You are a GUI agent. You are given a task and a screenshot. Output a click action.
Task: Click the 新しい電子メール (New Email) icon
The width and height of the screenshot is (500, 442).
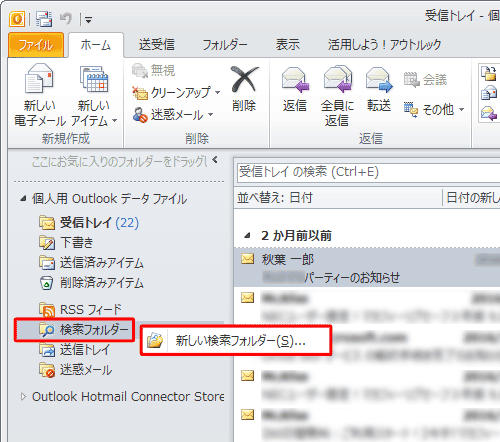pyautogui.click(x=39, y=79)
